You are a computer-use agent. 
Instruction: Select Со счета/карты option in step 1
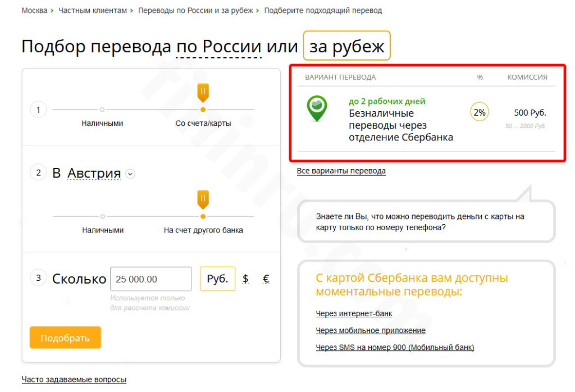click(x=203, y=123)
